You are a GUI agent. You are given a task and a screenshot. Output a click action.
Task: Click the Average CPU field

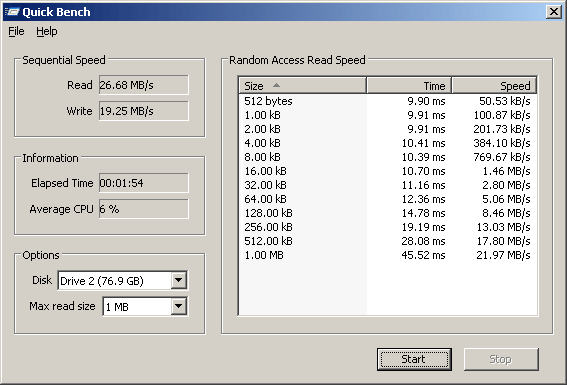144,209
